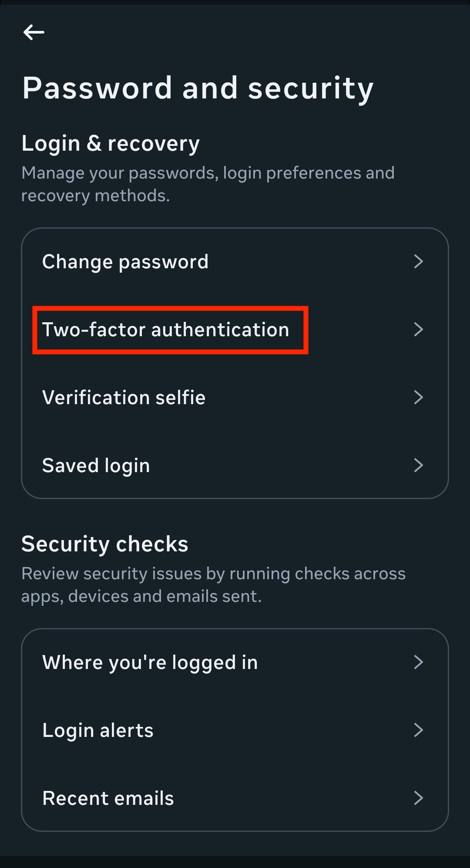Click the chevron beside Verification selfie
This screenshot has height=868, width=470.
pos(419,397)
